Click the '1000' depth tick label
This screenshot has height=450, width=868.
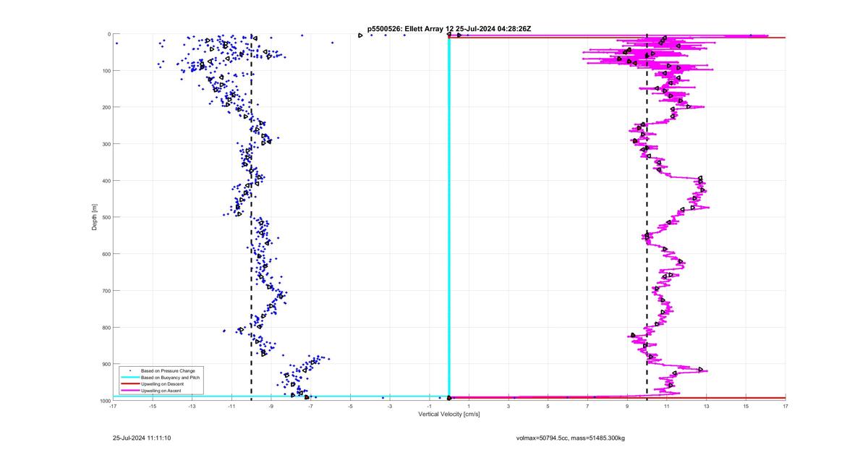(x=104, y=401)
